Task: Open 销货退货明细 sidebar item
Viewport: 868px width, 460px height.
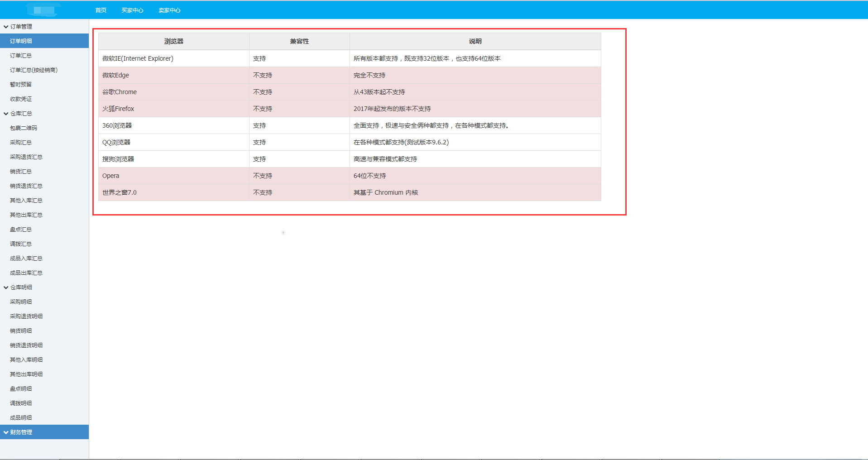Action: tap(44, 345)
